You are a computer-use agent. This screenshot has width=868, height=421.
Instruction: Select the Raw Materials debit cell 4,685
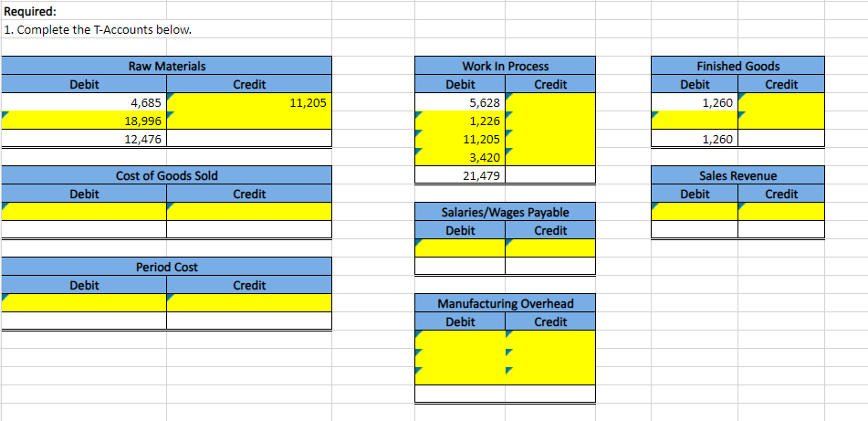[83, 102]
